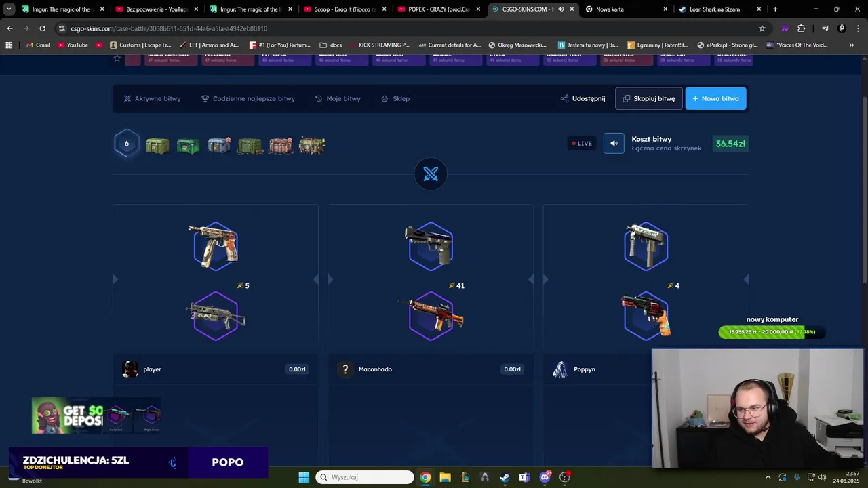The width and height of the screenshot is (868, 488).
Task: Click the crossed swords battle emblem
Action: (x=431, y=174)
